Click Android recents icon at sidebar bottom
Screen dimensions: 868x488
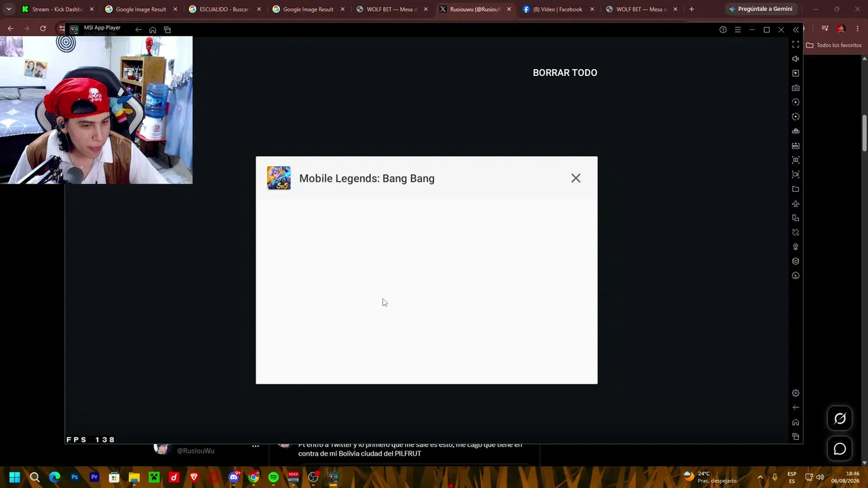(x=795, y=436)
